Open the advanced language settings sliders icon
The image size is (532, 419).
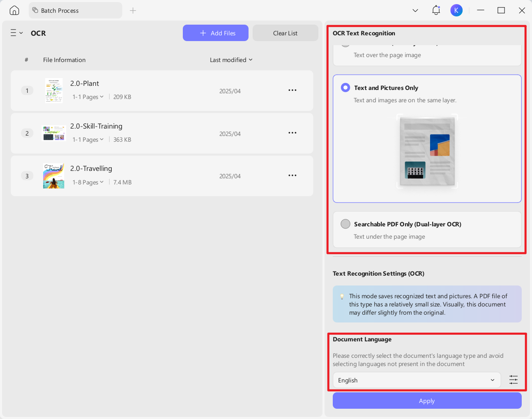click(x=514, y=380)
